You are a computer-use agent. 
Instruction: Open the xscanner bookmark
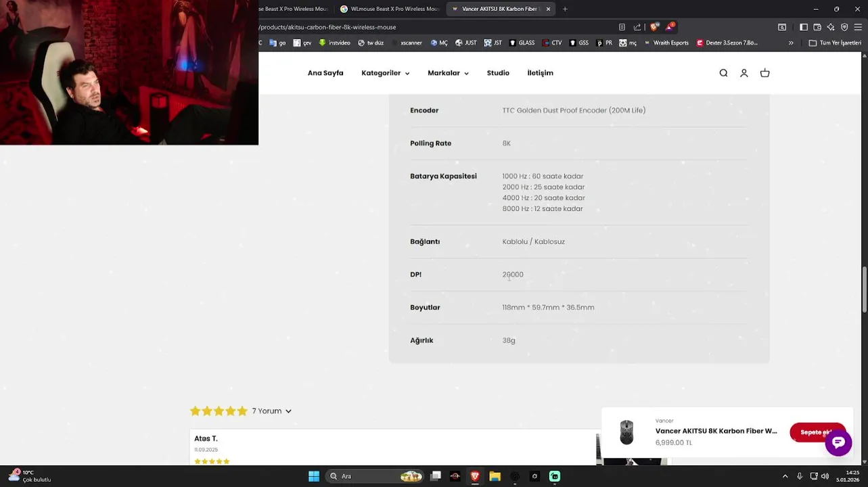tap(407, 43)
